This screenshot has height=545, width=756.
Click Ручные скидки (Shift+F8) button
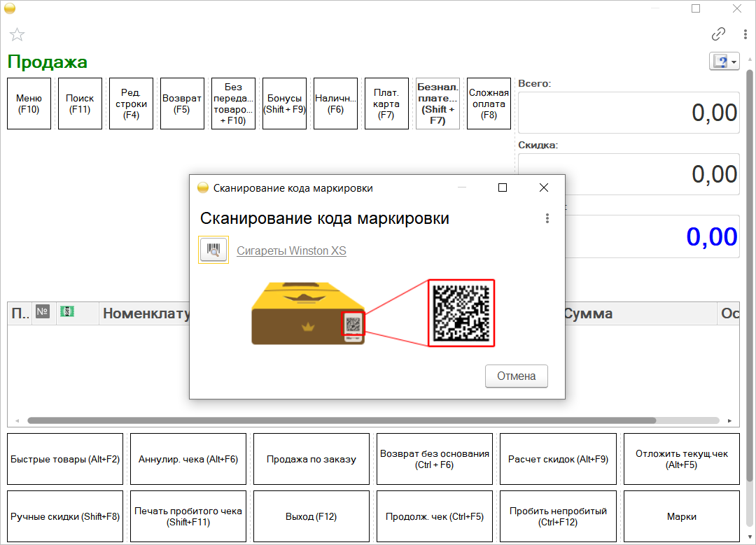tap(65, 516)
